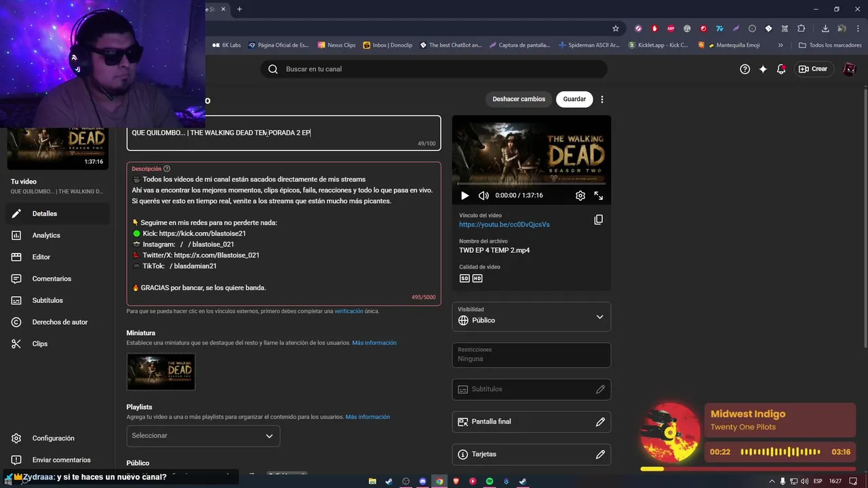Open Discord from the taskbar

pyautogui.click(x=422, y=481)
